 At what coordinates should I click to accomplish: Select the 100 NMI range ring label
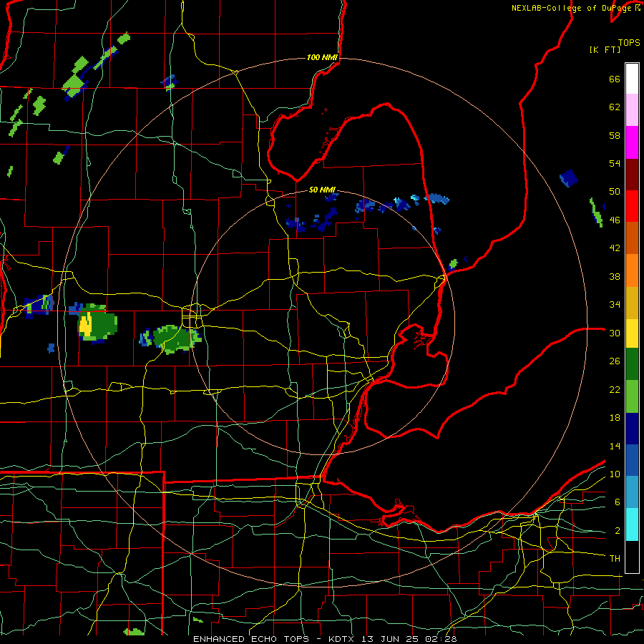pos(322,57)
